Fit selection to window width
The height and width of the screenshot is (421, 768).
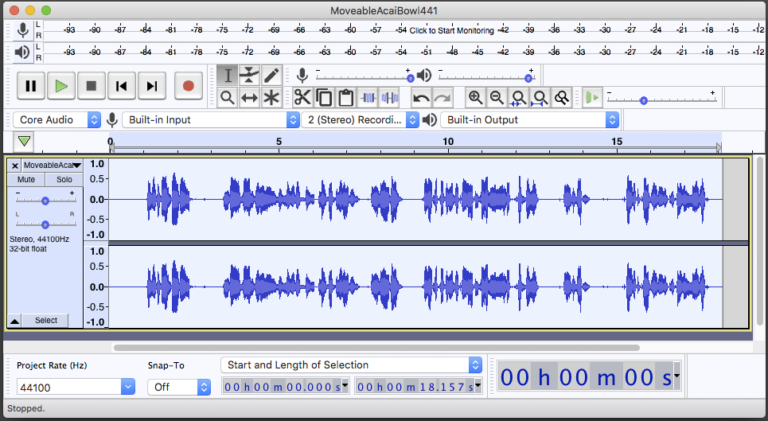click(x=518, y=97)
